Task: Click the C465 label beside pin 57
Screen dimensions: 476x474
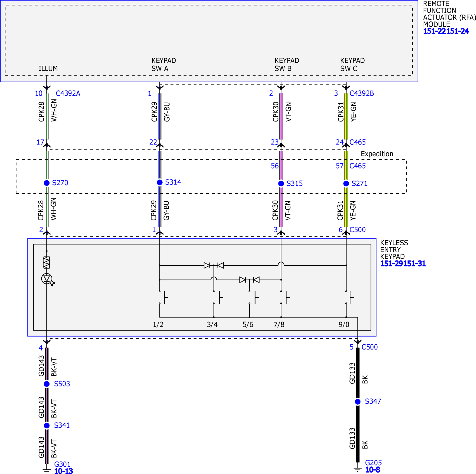Action: point(358,166)
